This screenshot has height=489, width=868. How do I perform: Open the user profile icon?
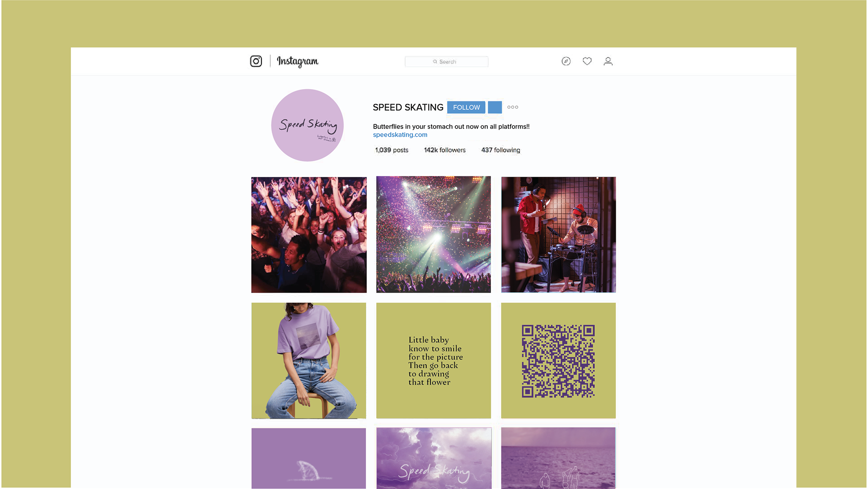click(608, 61)
